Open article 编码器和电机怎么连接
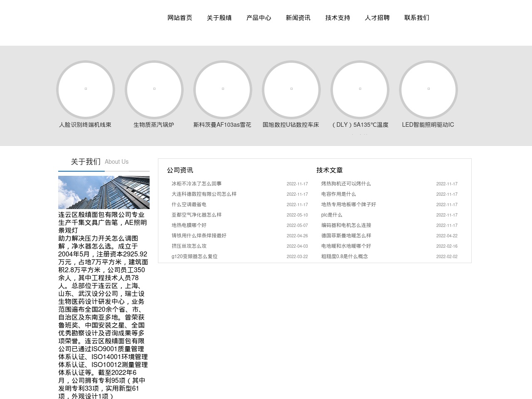Image resolution: width=532 pixels, height=399 pixels. 346,225
